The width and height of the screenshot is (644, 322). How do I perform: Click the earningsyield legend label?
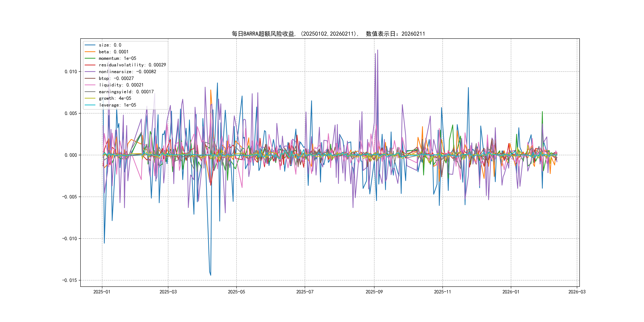pos(126,92)
